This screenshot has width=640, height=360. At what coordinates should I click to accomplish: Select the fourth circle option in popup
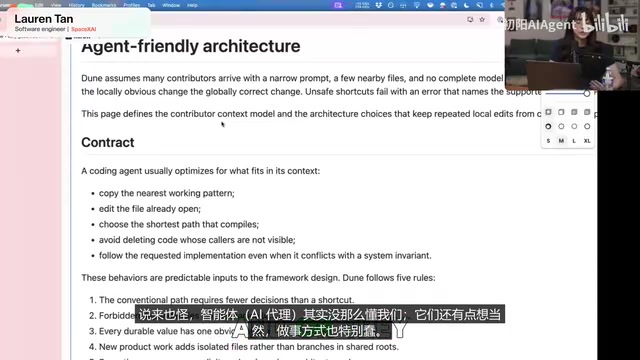[x=587, y=127]
